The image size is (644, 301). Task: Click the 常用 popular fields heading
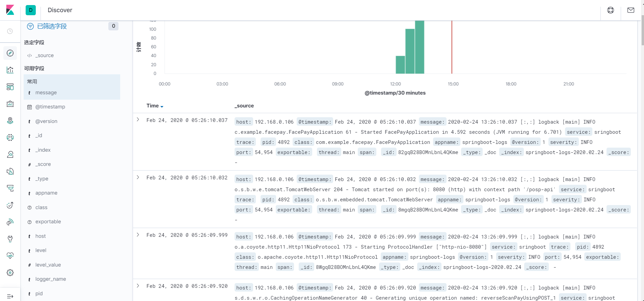pyautogui.click(x=32, y=81)
